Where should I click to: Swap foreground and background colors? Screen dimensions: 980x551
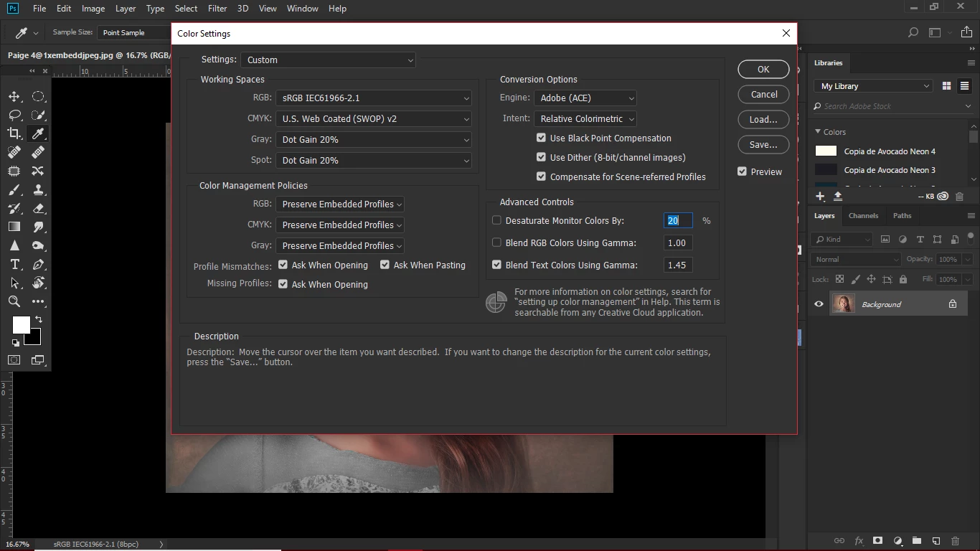click(39, 319)
